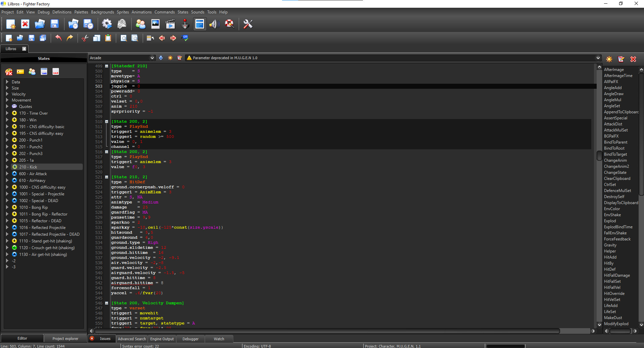Open the sprites viewer toolbar icon
This screenshot has height=348, width=644.
pyautogui.click(x=155, y=24)
